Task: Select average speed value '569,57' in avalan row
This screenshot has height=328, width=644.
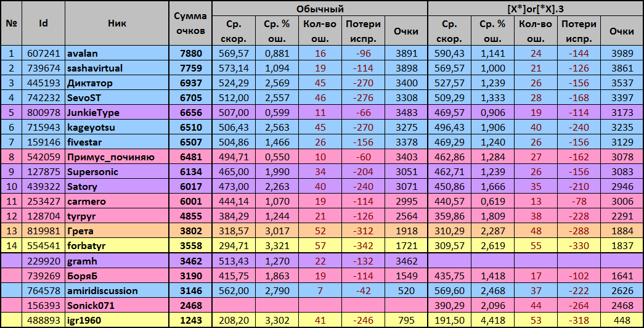Action: pos(234,54)
